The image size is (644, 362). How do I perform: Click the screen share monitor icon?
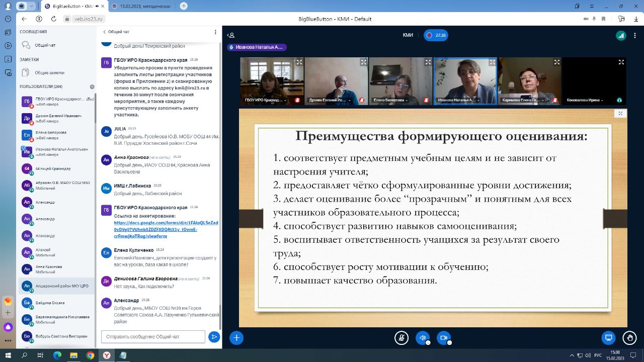pos(608,337)
